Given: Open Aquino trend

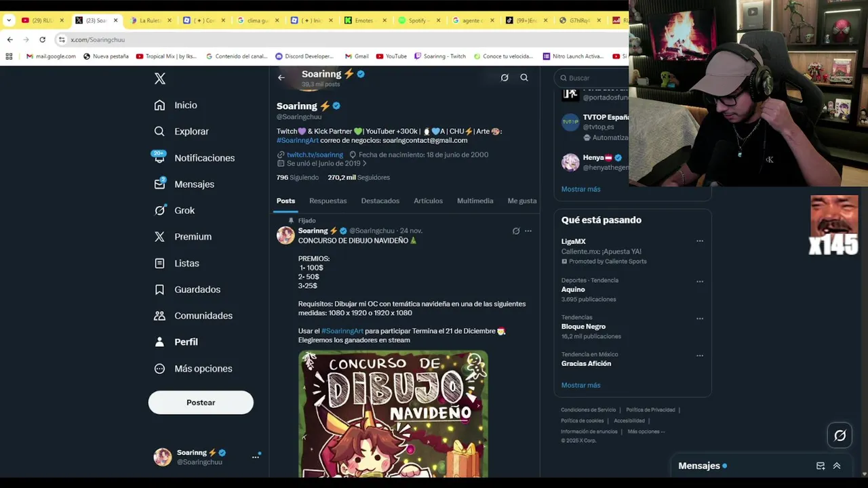Looking at the screenshot, I should click(573, 289).
